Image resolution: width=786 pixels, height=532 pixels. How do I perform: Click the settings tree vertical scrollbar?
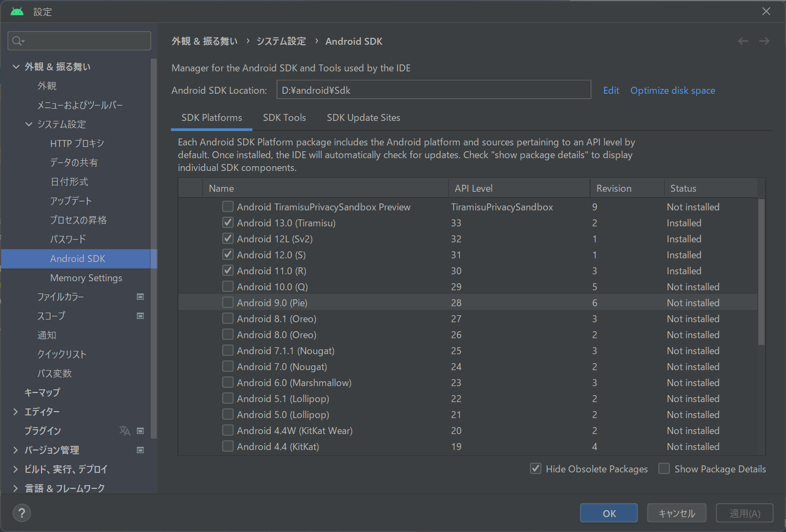tap(154, 248)
